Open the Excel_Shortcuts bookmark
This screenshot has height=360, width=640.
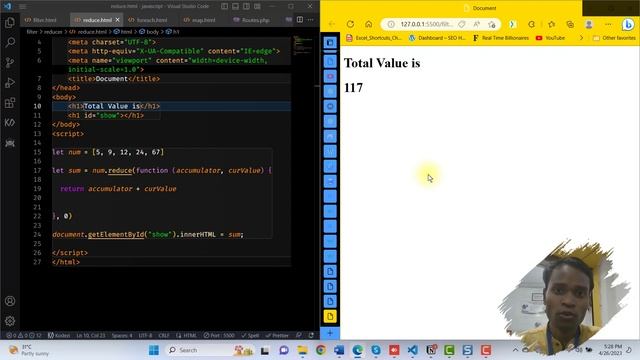pyautogui.click(x=373, y=38)
